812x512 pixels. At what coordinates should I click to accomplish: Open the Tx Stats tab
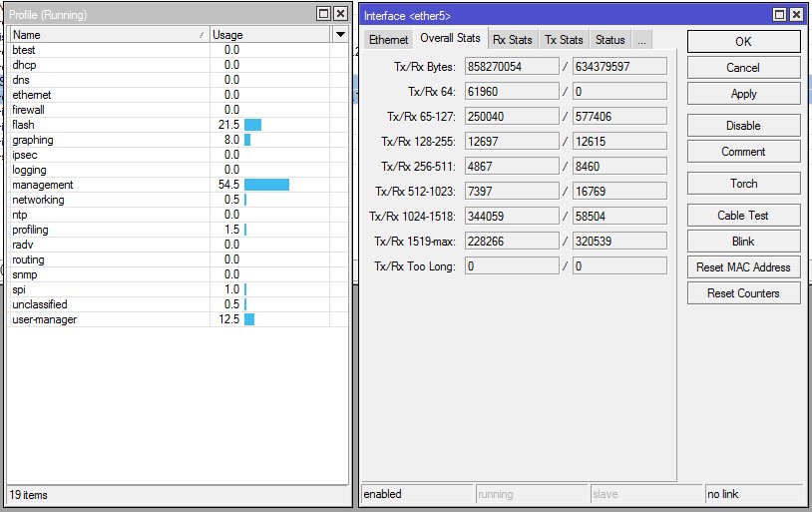coord(564,40)
